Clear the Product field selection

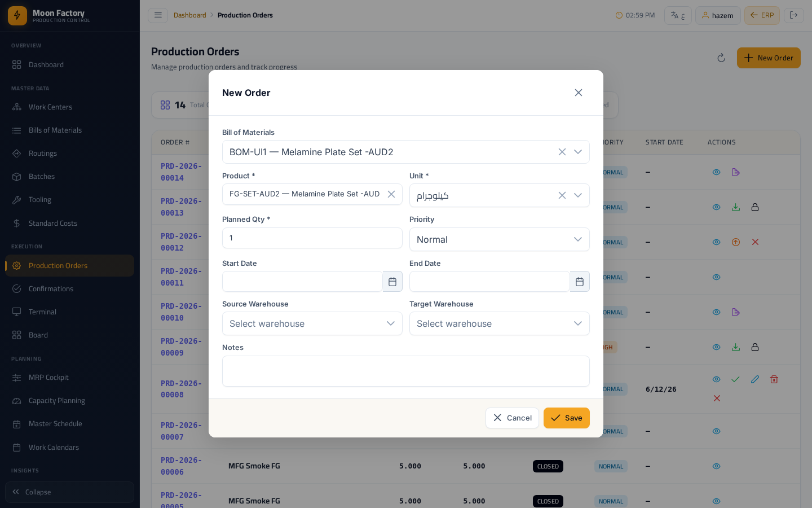391,194
